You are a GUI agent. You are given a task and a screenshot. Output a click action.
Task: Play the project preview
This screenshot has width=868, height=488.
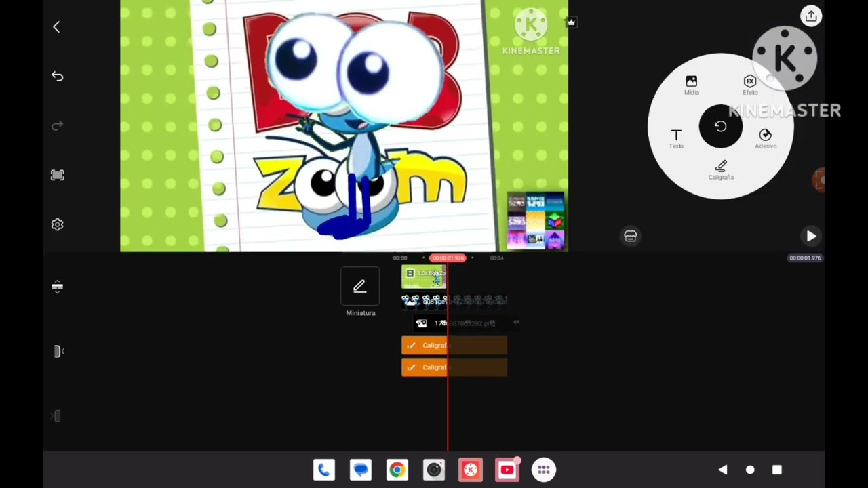[x=811, y=236]
